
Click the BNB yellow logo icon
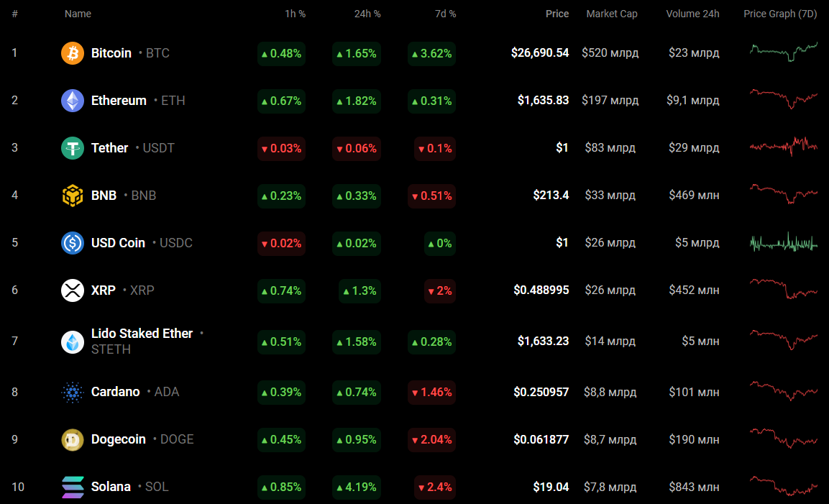(73, 196)
